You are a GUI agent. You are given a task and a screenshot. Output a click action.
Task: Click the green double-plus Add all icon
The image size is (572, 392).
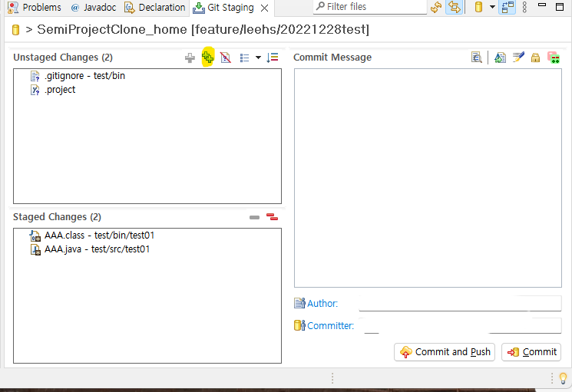207,58
